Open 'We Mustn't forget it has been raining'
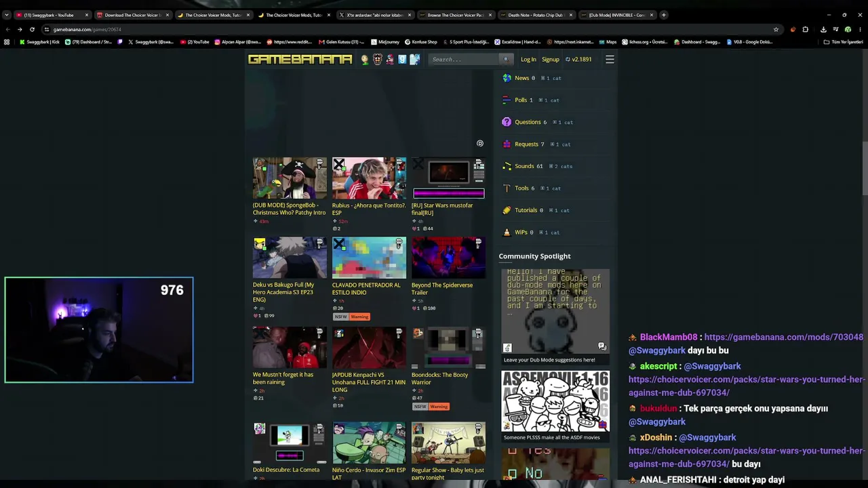Image resolution: width=868 pixels, height=488 pixels. [283, 378]
